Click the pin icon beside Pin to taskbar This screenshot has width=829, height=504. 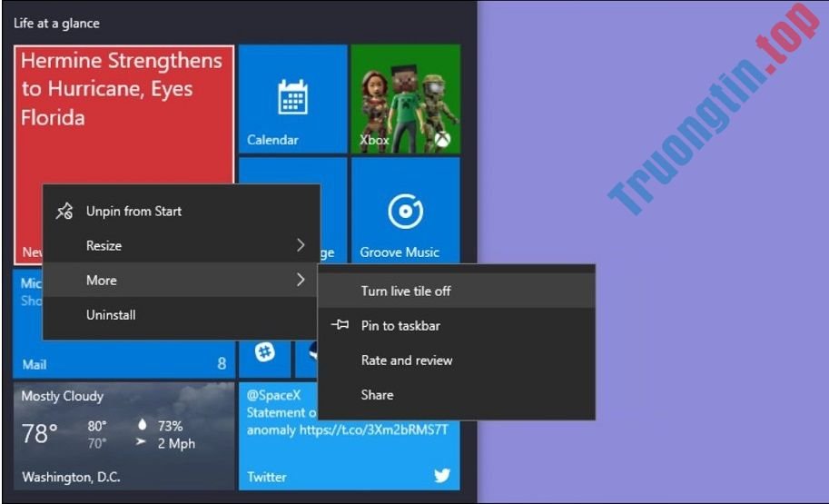point(340,325)
